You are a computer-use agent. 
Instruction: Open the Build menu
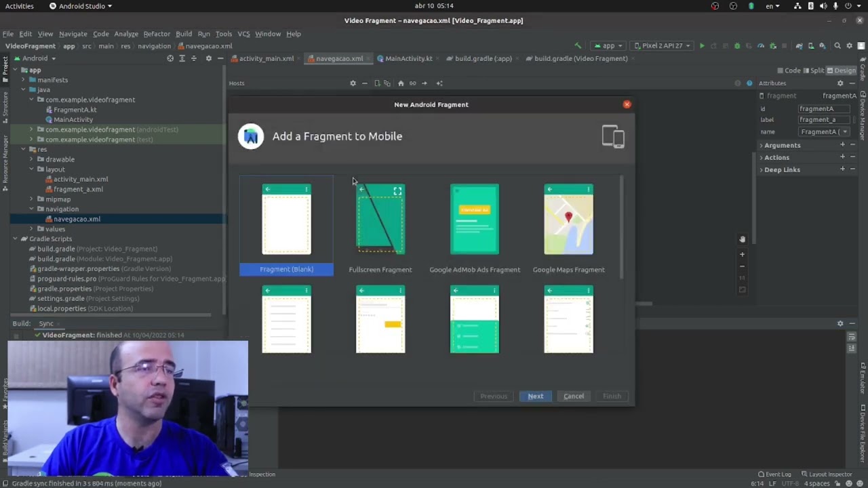point(184,34)
